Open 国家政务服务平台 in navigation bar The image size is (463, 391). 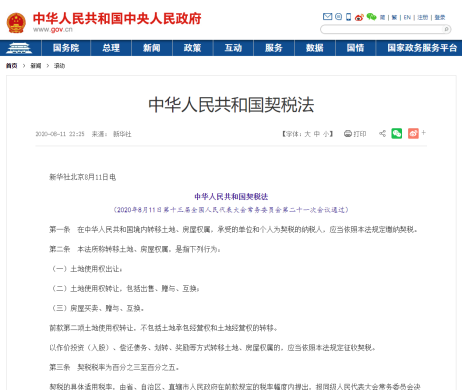click(x=422, y=48)
